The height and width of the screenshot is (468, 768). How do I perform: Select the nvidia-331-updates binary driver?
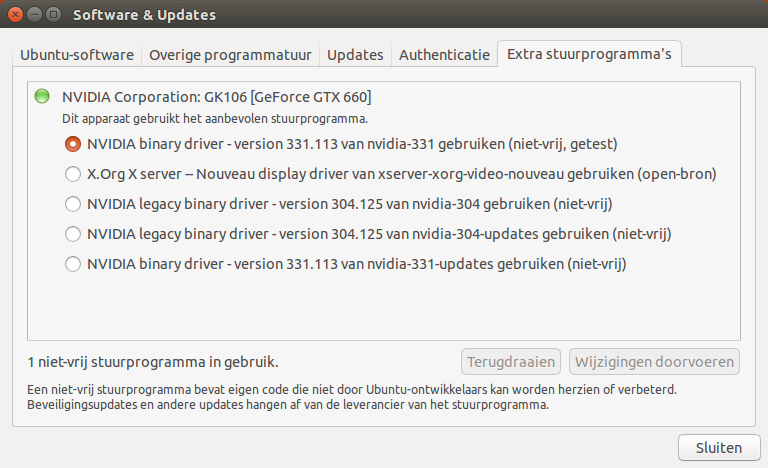[345, 264]
